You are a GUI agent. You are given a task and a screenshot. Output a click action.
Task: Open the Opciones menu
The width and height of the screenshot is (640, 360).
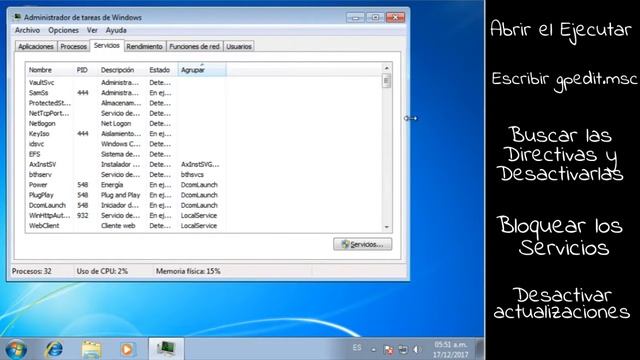tap(63, 30)
